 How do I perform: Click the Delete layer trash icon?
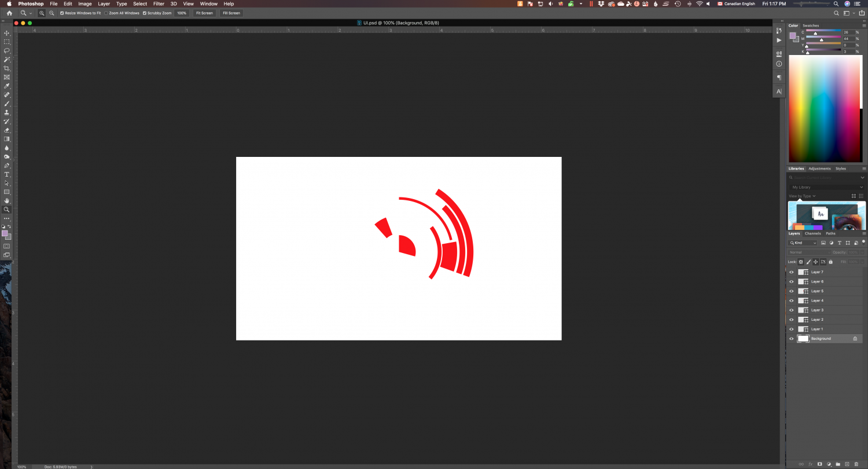(x=857, y=464)
